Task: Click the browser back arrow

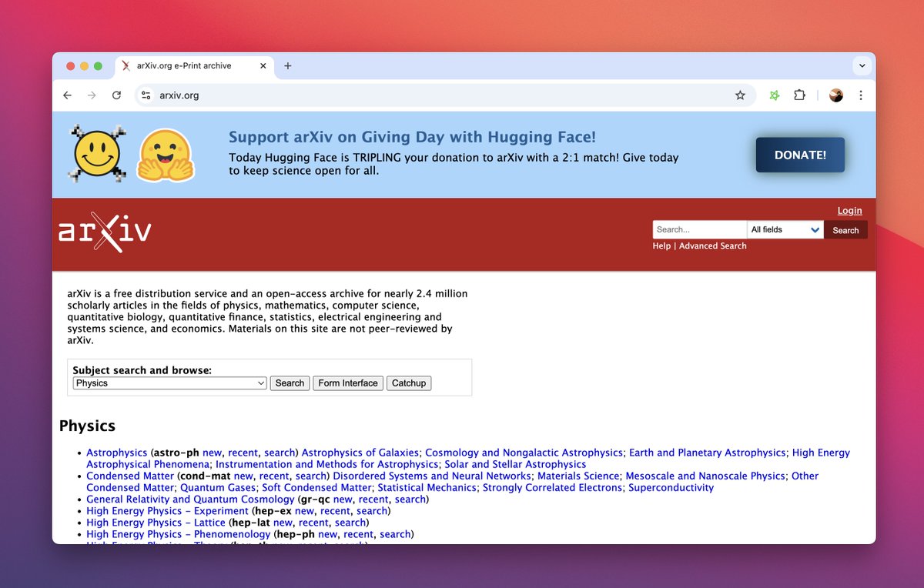Action: [x=67, y=95]
